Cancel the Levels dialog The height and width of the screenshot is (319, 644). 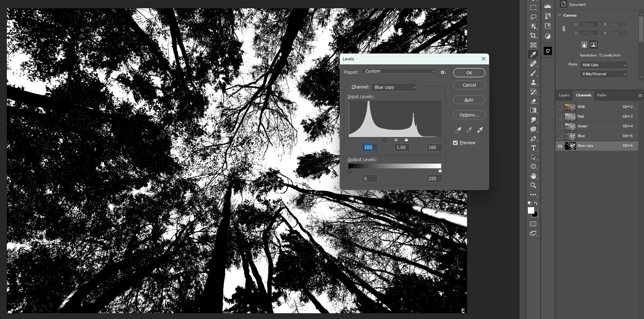[469, 85]
